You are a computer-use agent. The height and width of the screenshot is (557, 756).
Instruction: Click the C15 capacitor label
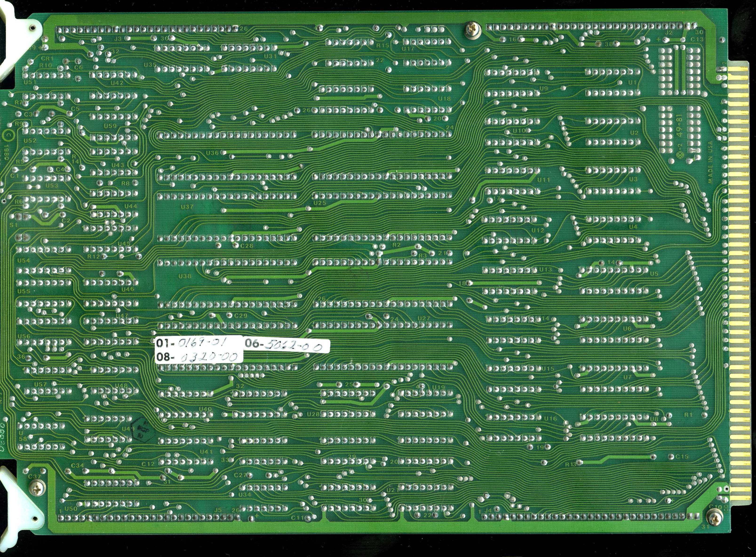682,457
